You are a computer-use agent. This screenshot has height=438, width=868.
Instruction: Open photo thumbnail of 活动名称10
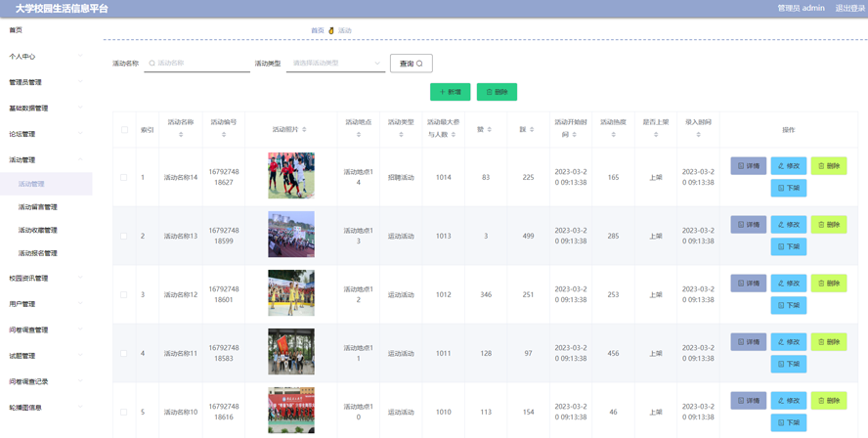pyautogui.click(x=291, y=411)
